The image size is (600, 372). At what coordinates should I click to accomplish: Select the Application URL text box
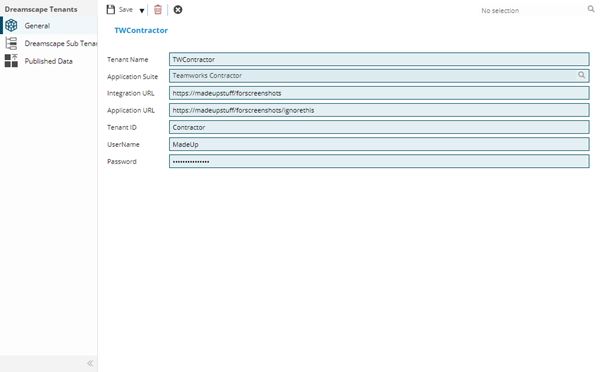(x=379, y=110)
